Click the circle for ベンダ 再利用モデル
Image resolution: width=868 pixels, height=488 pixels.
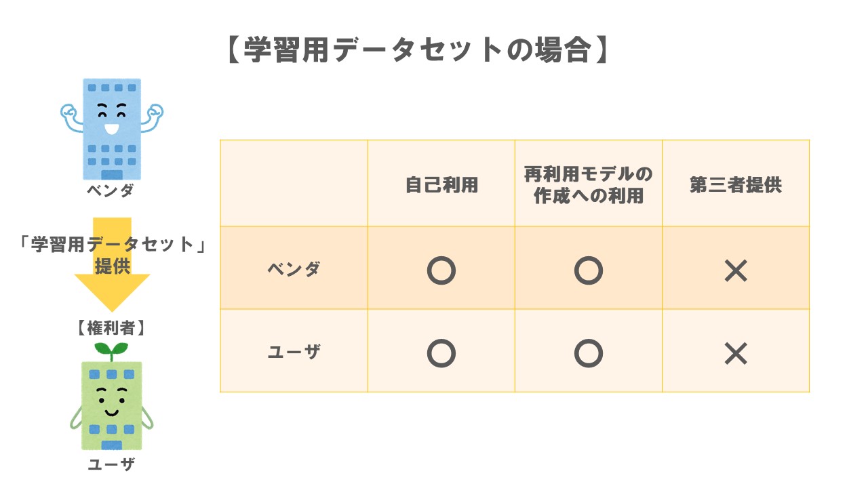pos(589,271)
